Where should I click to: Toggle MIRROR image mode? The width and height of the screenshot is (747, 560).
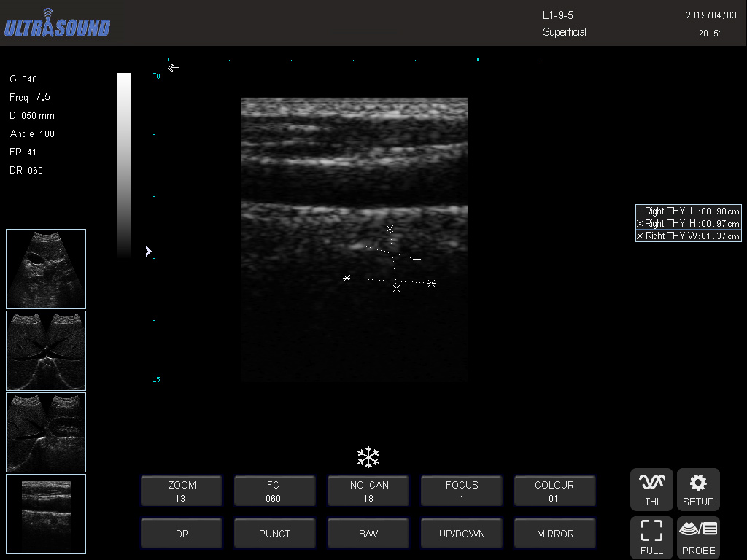click(555, 534)
